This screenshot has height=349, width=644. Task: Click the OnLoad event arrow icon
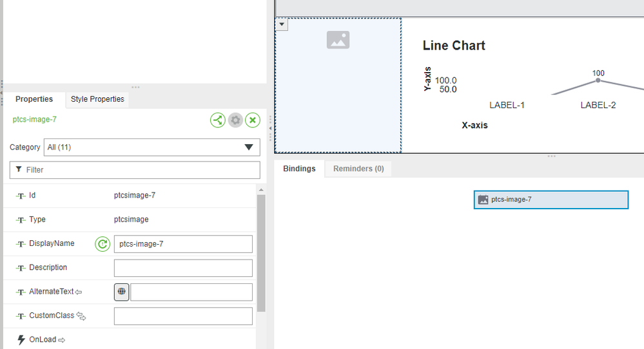pyautogui.click(x=62, y=340)
